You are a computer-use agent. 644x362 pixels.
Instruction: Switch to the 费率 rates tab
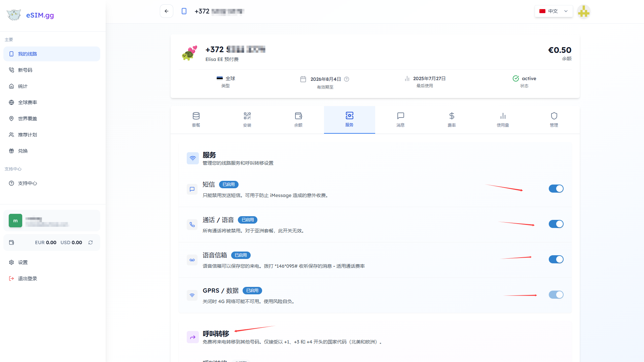452,120
